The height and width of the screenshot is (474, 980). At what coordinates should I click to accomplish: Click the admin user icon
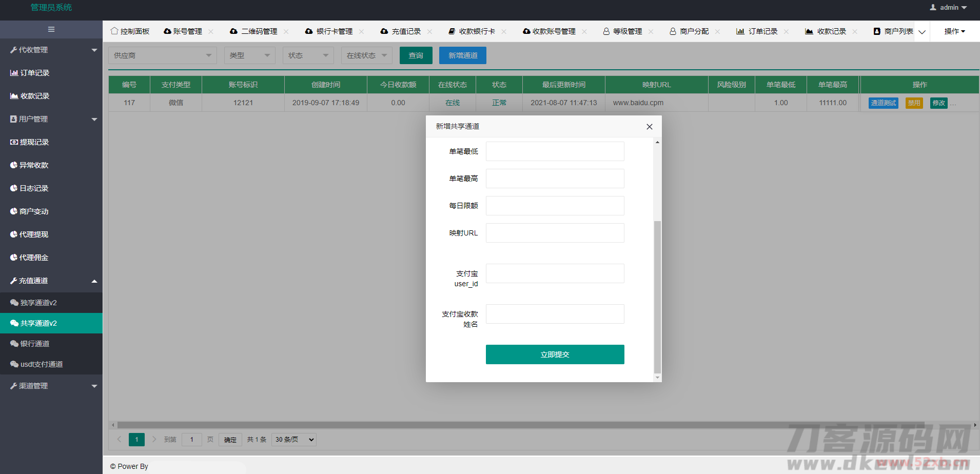tap(933, 7)
